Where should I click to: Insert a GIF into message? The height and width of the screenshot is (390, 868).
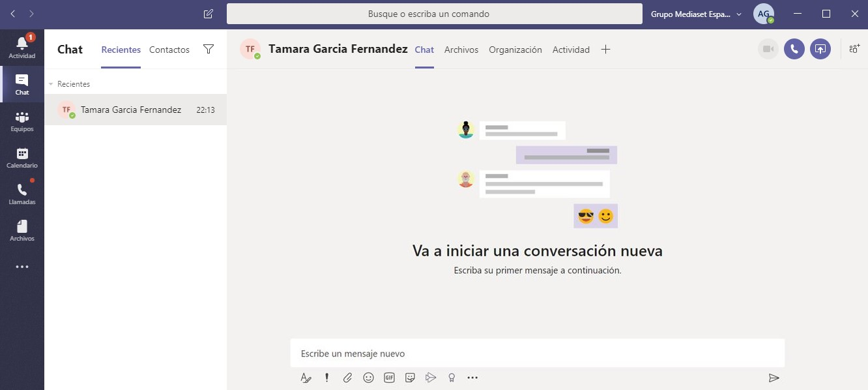tap(389, 378)
